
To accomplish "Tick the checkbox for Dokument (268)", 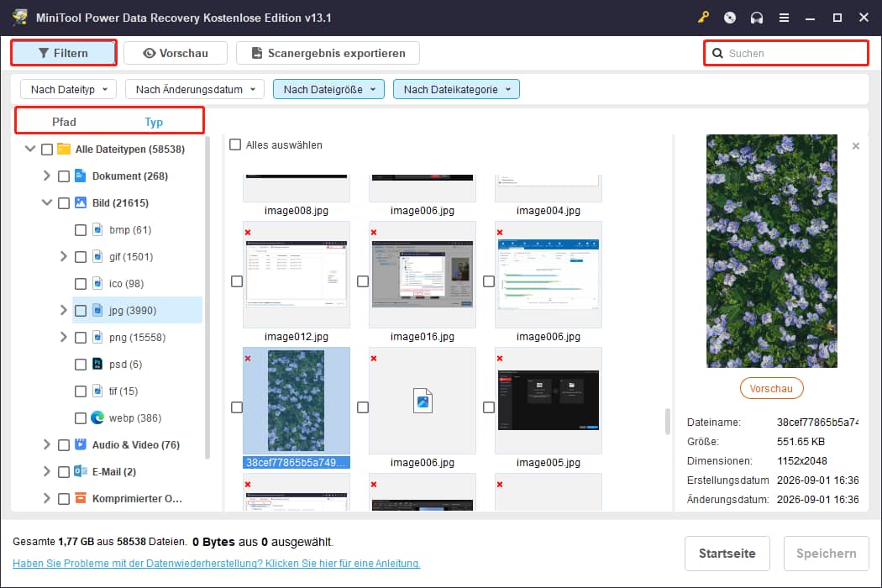I will tap(64, 176).
